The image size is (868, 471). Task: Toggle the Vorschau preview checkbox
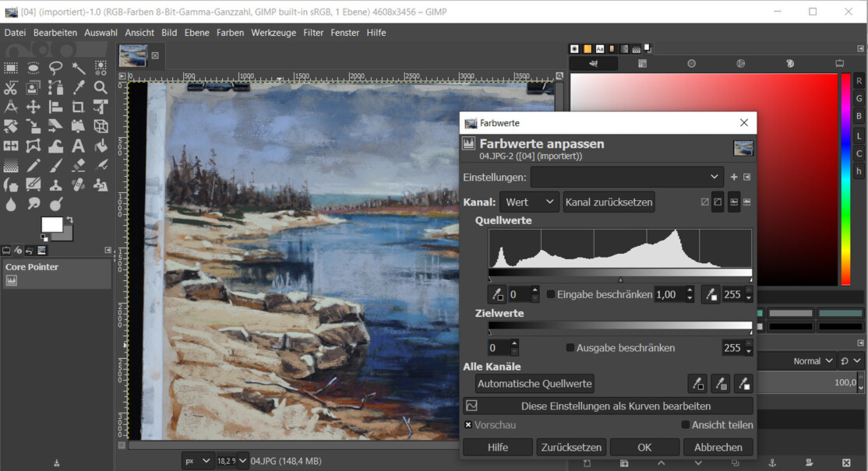click(x=468, y=425)
